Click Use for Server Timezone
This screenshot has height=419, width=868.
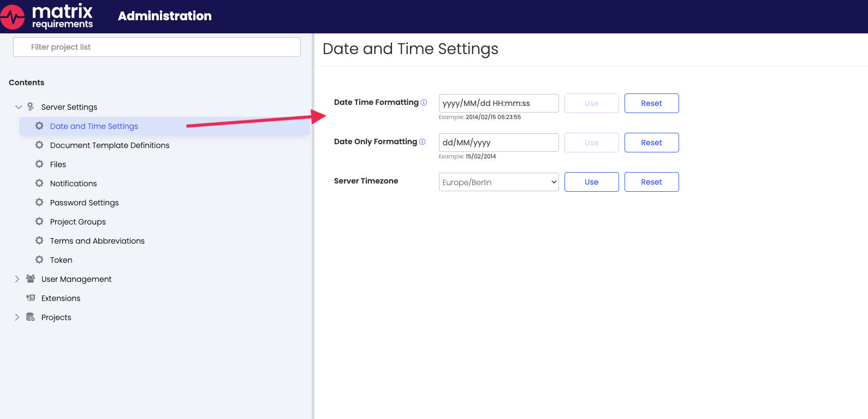(591, 182)
